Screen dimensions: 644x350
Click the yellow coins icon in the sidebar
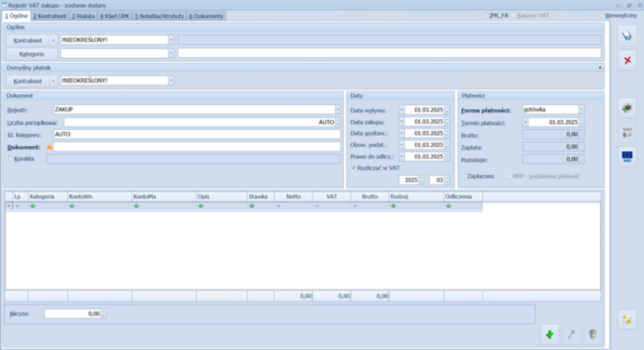625,318
